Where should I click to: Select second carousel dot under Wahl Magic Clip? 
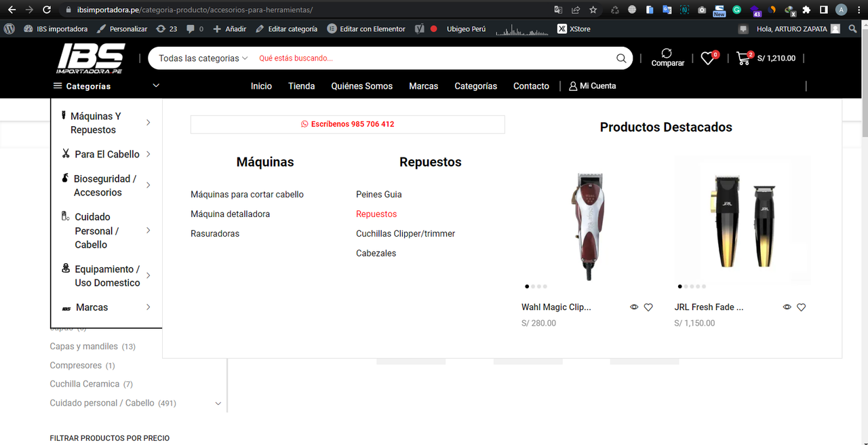533,286
